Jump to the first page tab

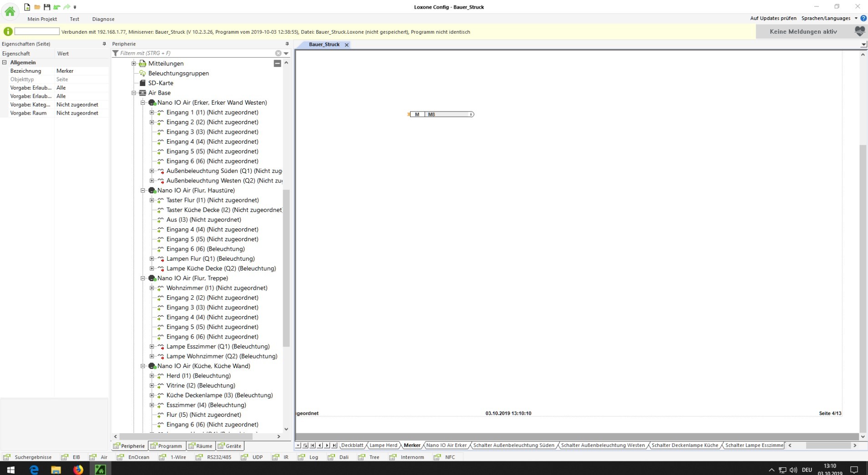(x=313, y=445)
